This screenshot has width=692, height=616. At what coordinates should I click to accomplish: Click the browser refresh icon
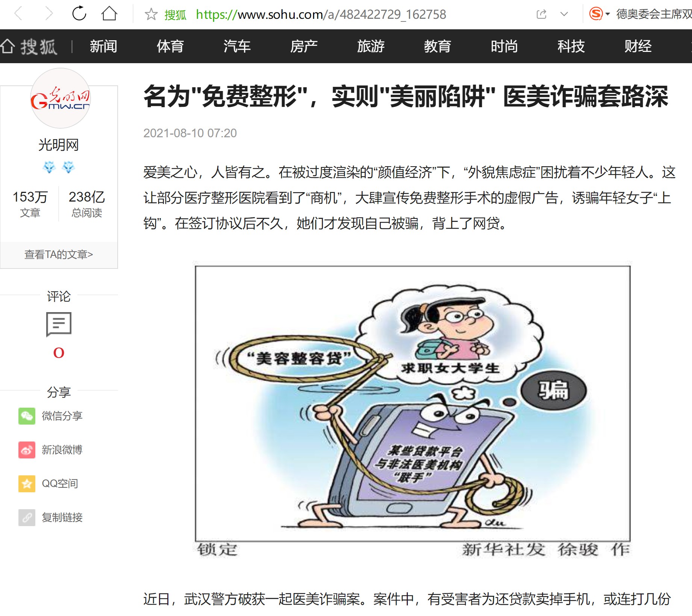79,14
